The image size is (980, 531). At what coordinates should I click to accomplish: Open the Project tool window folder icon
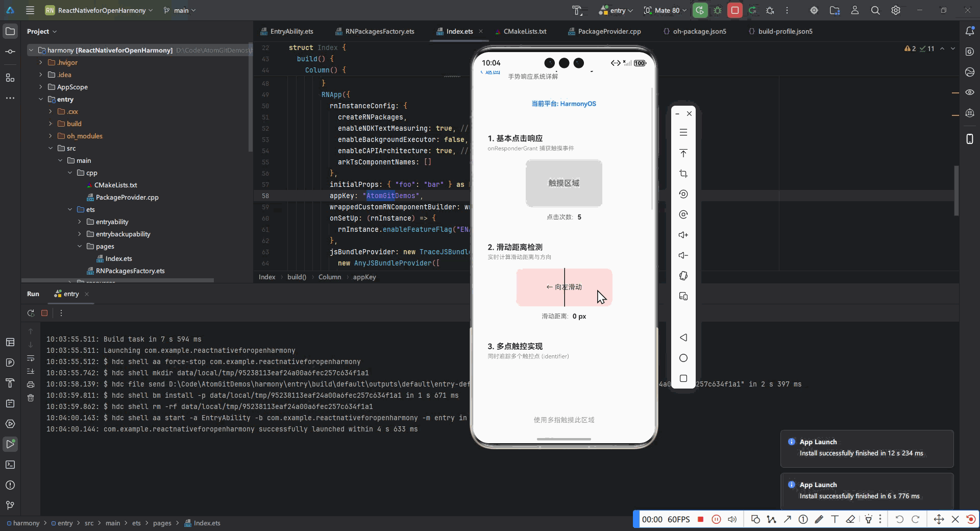10,31
